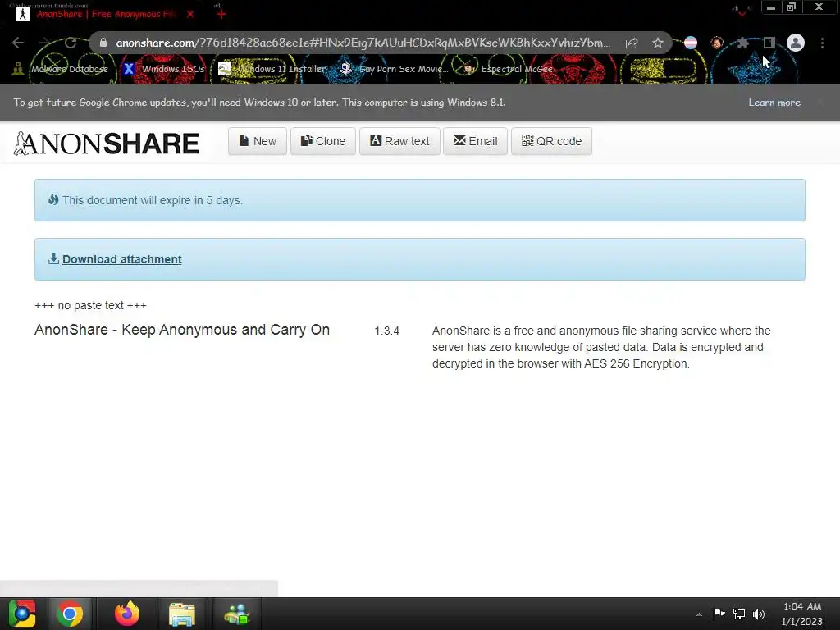Click the Start button on the taskbar
The image size is (840, 630).
click(22, 614)
